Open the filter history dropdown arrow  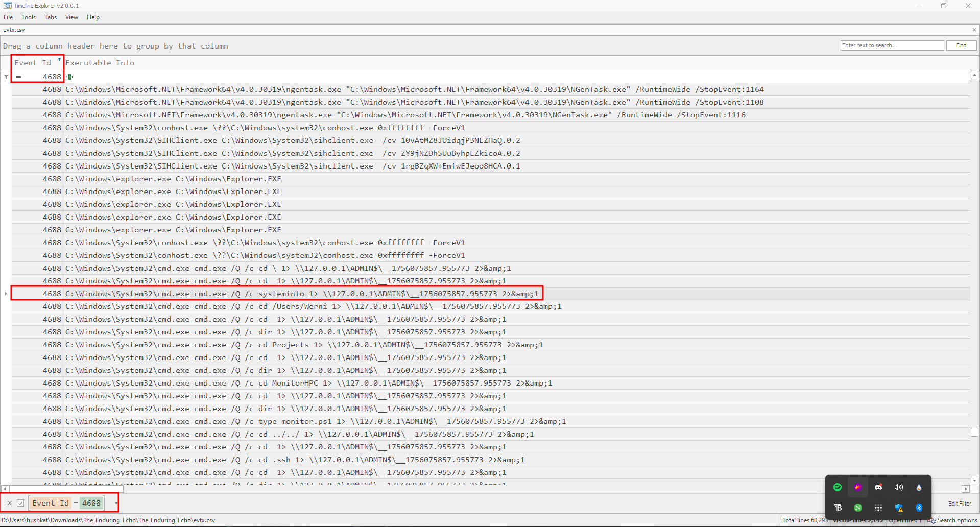pos(116,503)
